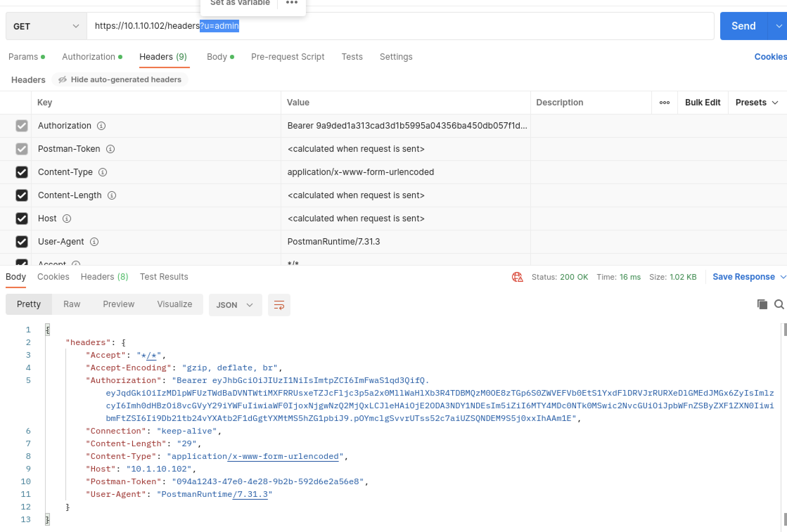The image size is (787, 532).
Task: Click Postman-Token value 094a1243 in response
Action: coord(268,481)
